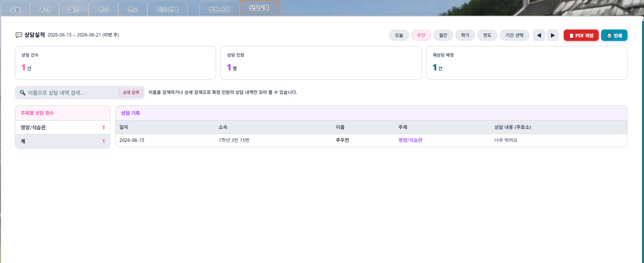Viewport: 644px width, 263px height.
Task: Select 영양/식습관 row in topic counts
Action: [x=63, y=127]
